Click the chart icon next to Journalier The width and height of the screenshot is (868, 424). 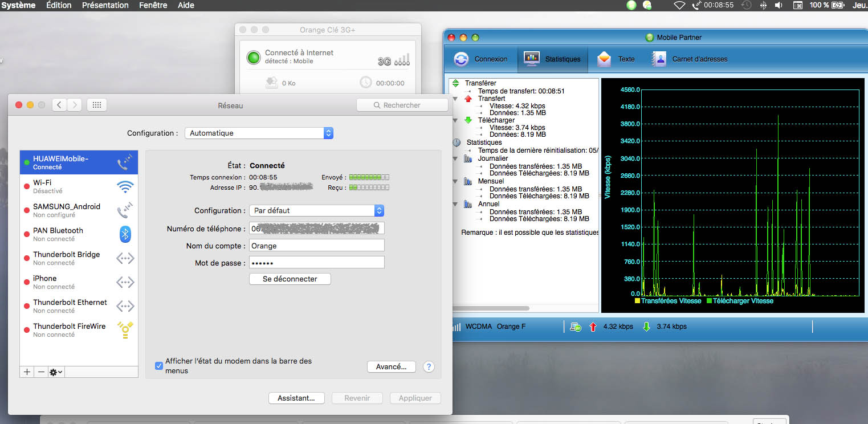tap(468, 158)
